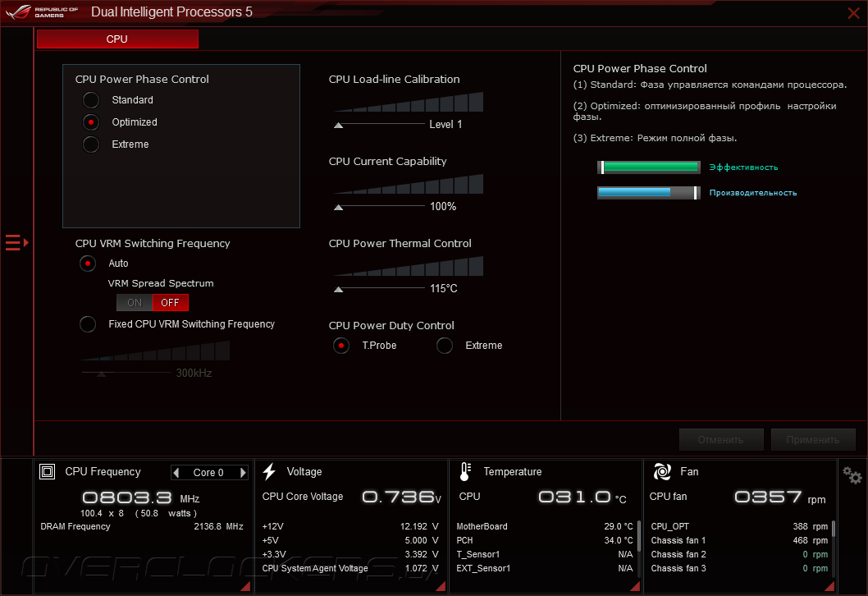Click the CPU temperature reading
The image size is (868, 596).
coord(582,497)
